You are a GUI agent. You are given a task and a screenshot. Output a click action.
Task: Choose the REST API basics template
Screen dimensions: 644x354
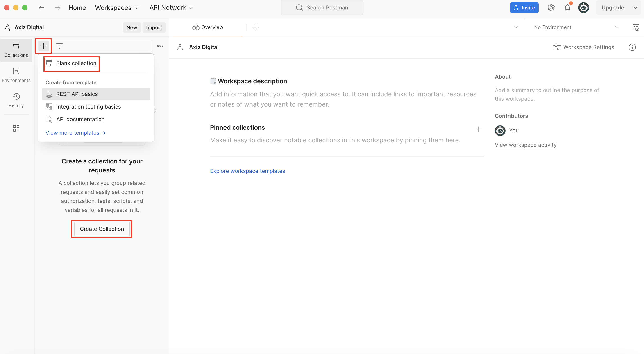[96, 94]
